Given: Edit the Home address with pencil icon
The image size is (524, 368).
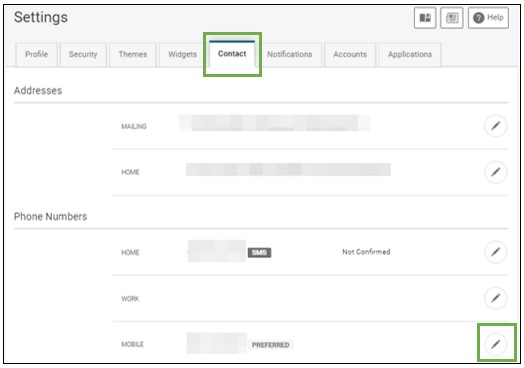Looking at the screenshot, I should click(496, 172).
